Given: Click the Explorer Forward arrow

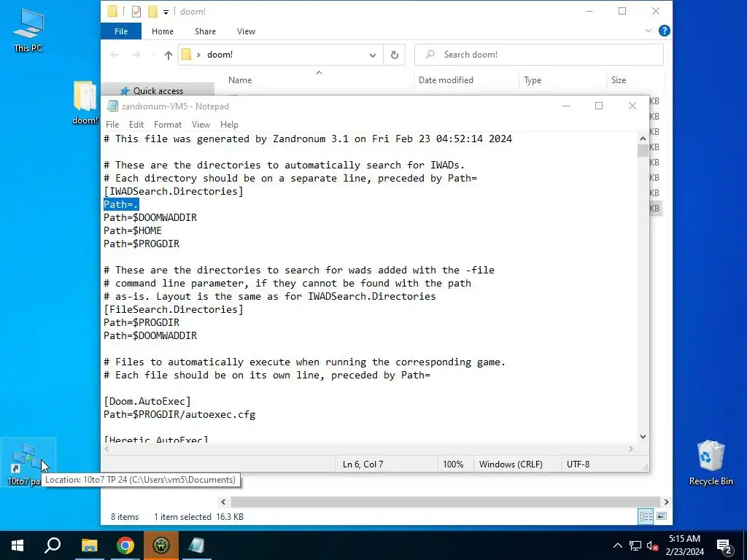Looking at the screenshot, I should coord(136,55).
